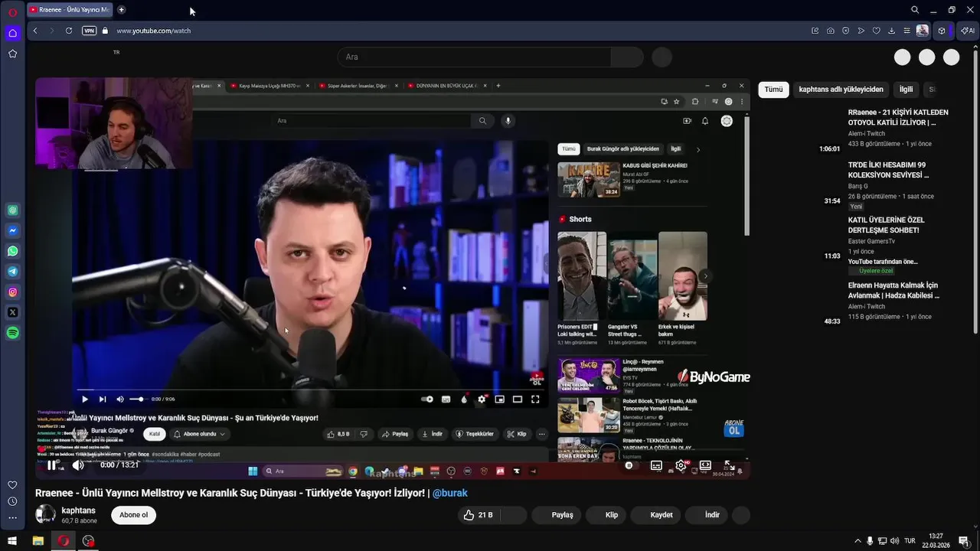Open Telegram in Opera sidebar
The image size is (980, 551).
click(x=13, y=272)
